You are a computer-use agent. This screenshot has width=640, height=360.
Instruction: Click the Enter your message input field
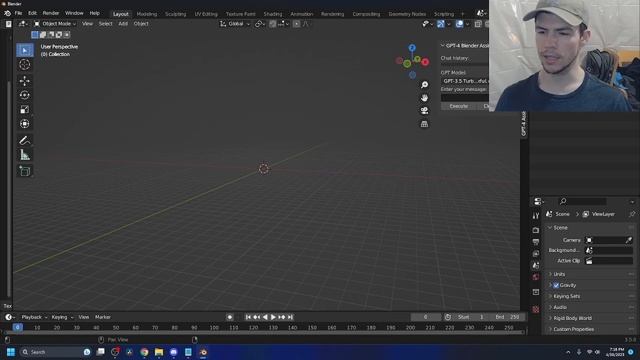click(465, 98)
